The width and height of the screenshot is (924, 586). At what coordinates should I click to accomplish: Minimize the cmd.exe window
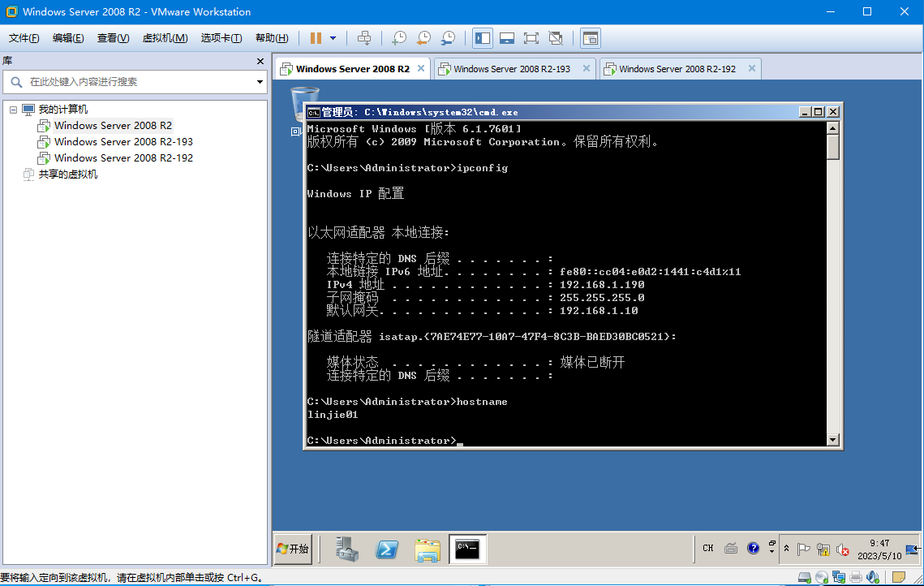click(x=805, y=112)
